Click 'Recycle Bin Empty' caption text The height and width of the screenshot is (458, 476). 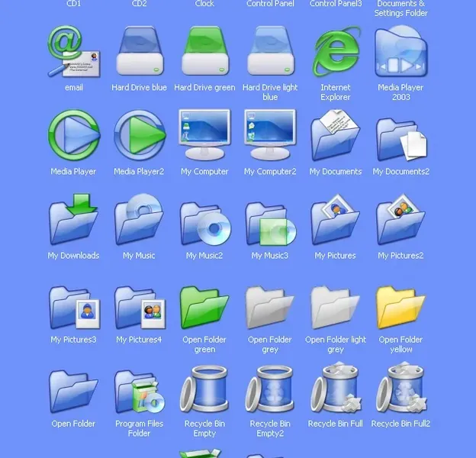tap(204, 428)
